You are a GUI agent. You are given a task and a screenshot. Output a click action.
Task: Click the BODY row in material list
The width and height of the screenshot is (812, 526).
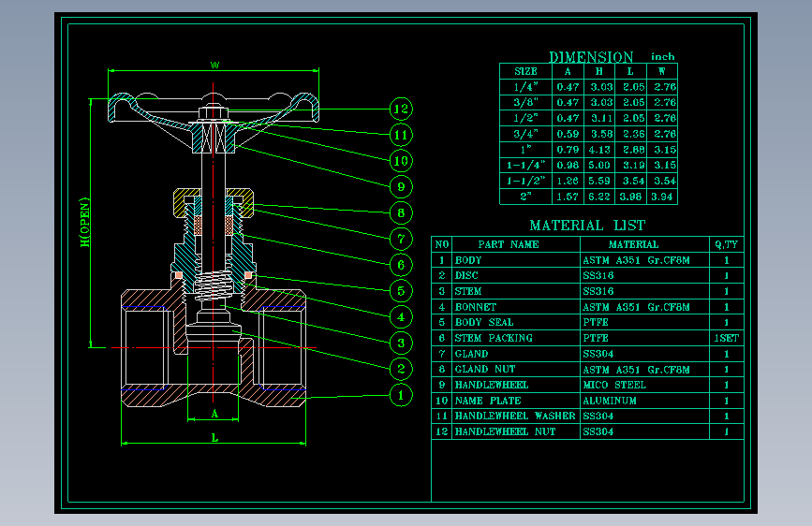(587, 260)
